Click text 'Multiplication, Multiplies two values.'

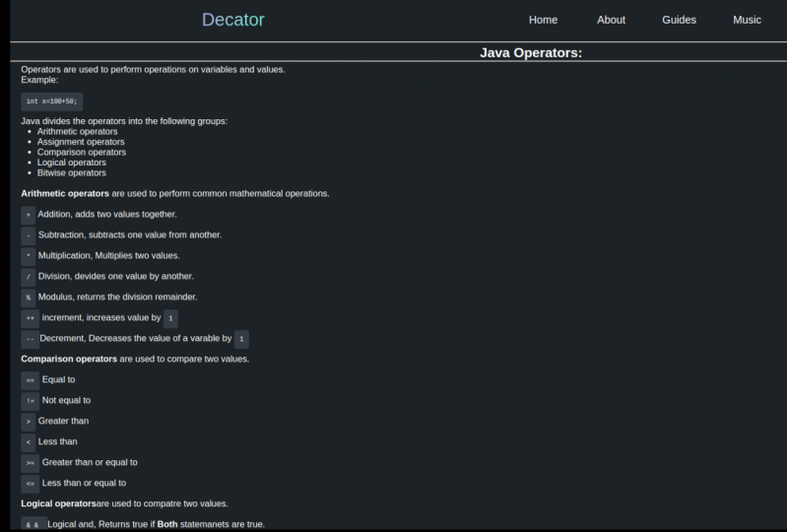[109, 255]
